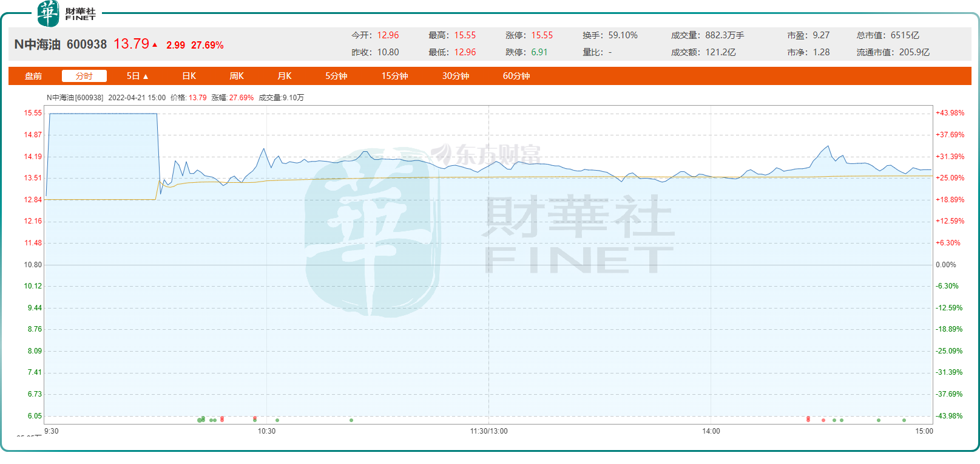Click the 市净 1.28 P/B value
980x464 pixels.
808,52
